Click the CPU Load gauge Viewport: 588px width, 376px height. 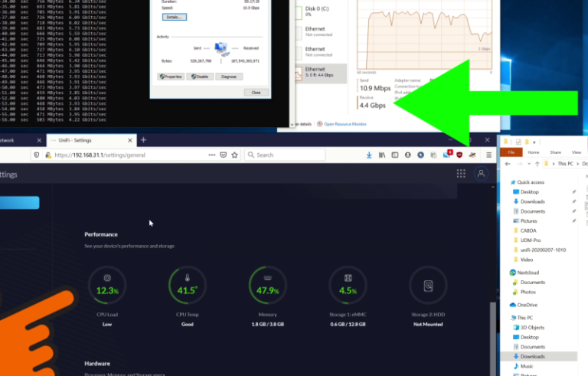click(107, 285)
